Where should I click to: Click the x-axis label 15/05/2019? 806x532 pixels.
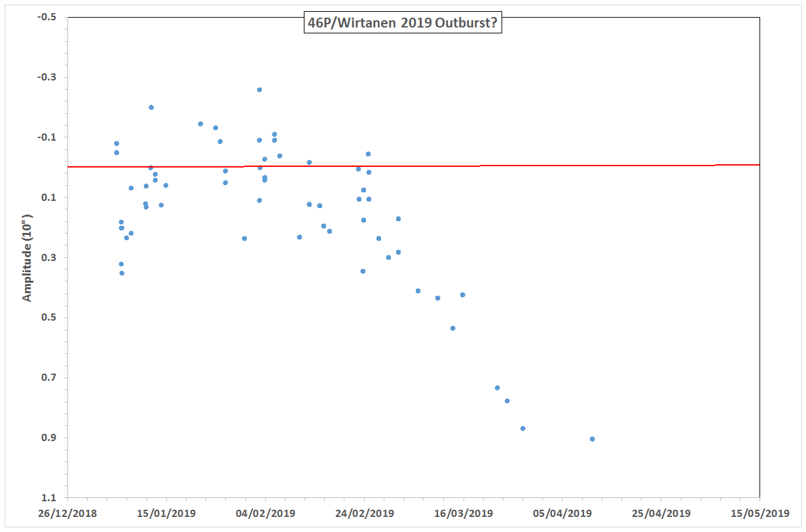point(760,514)
